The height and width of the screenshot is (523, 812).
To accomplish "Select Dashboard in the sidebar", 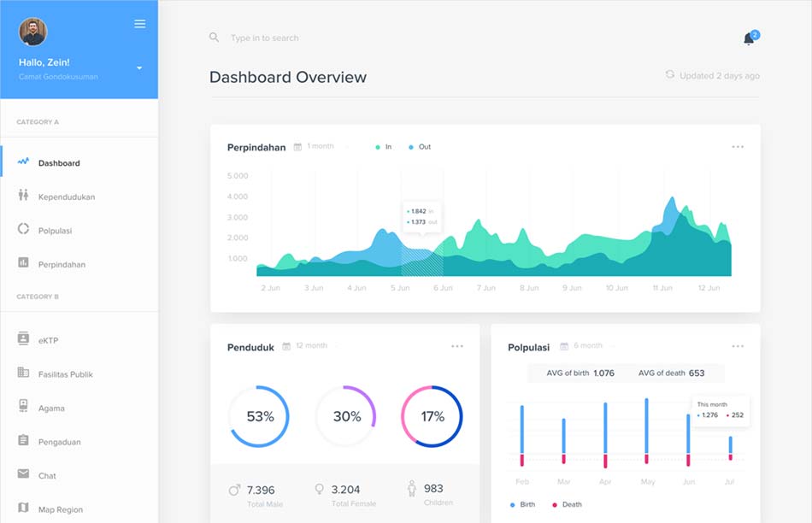I will click(x=59, y=162).
